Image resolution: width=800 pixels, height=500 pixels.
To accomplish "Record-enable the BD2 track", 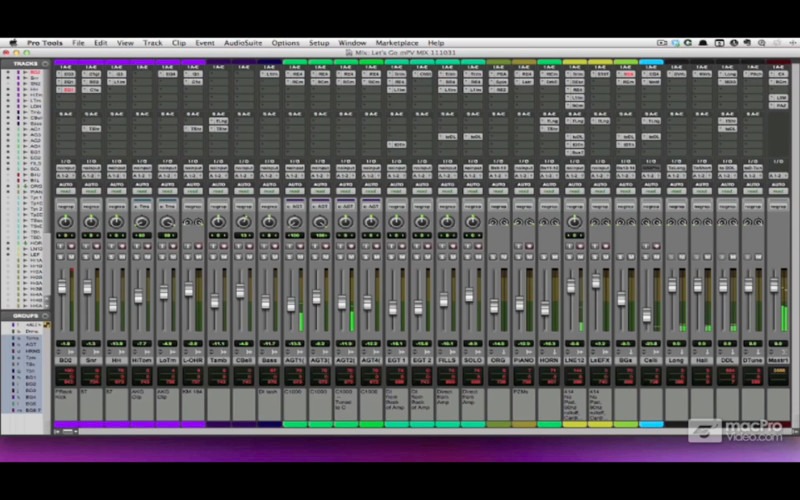I will click(x=71, y=246).
